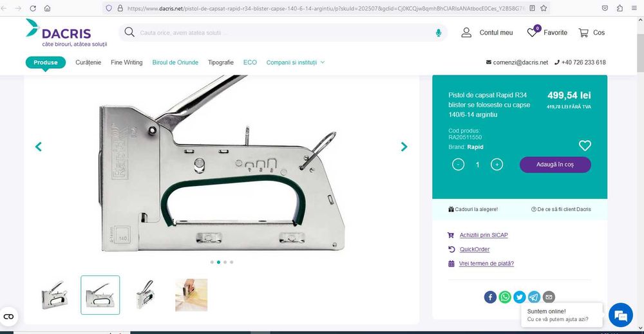
Task: Click the Rapid brand link
Action: pos(475,147)
